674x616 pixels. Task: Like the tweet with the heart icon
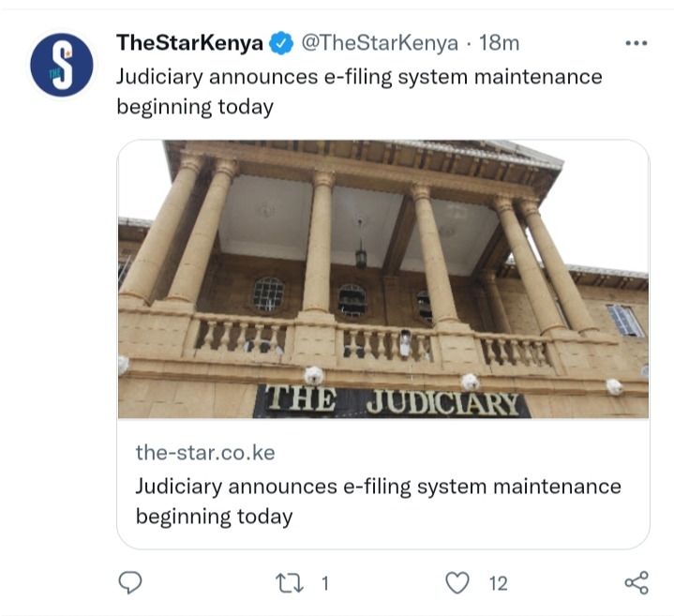tap(457, 583)
